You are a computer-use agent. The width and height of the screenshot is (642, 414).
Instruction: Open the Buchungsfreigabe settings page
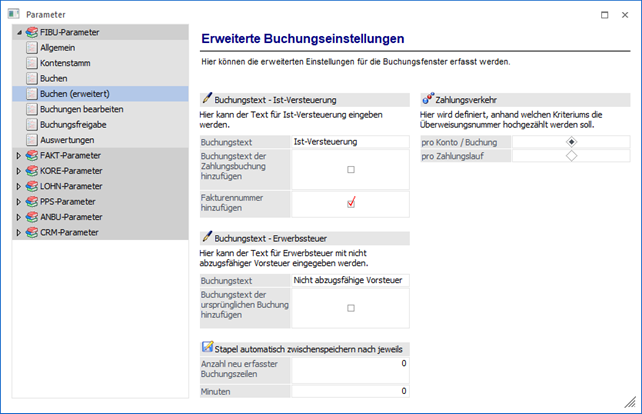tap(74, 125)
